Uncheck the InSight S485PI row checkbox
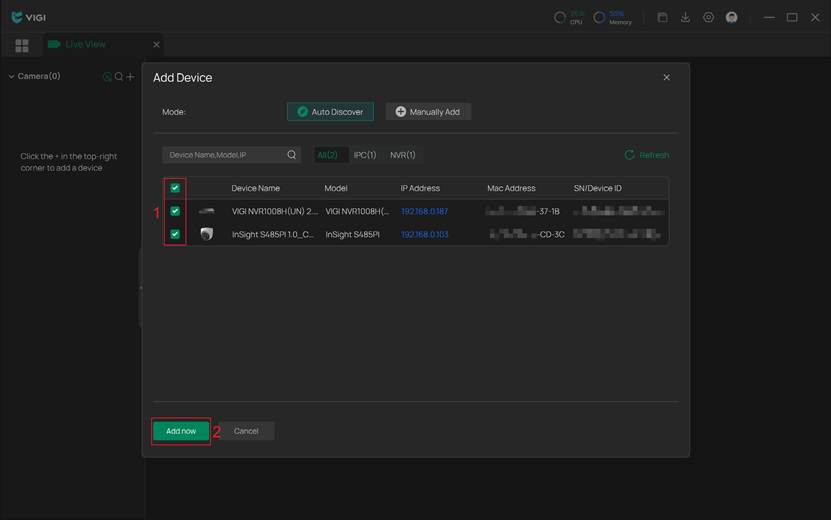831x520 pixels. coord(175,234)
